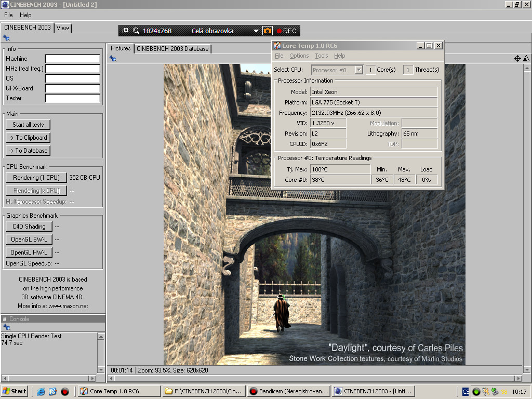This screenshot has height=399, width=532.
Task: Click the CS language tray indicator
Action: pos(465,392)
